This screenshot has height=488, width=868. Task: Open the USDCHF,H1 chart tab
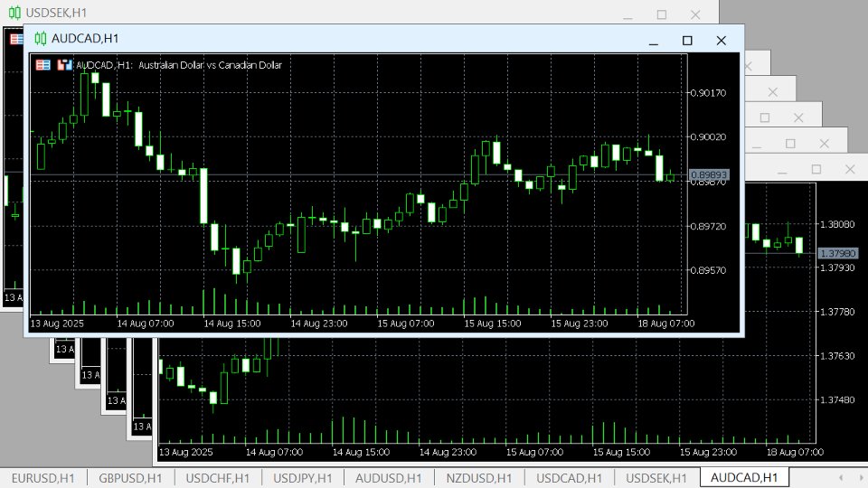218,478
